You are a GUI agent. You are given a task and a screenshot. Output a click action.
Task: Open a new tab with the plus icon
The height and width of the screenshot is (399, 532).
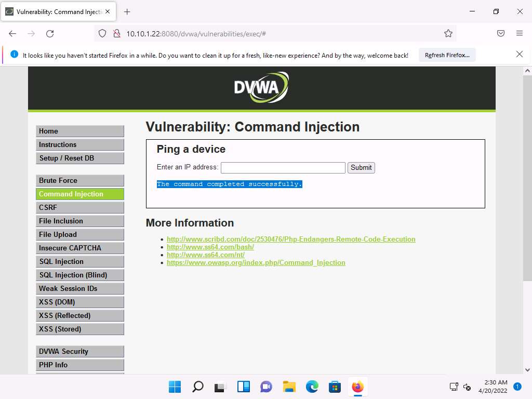point(127,11)
